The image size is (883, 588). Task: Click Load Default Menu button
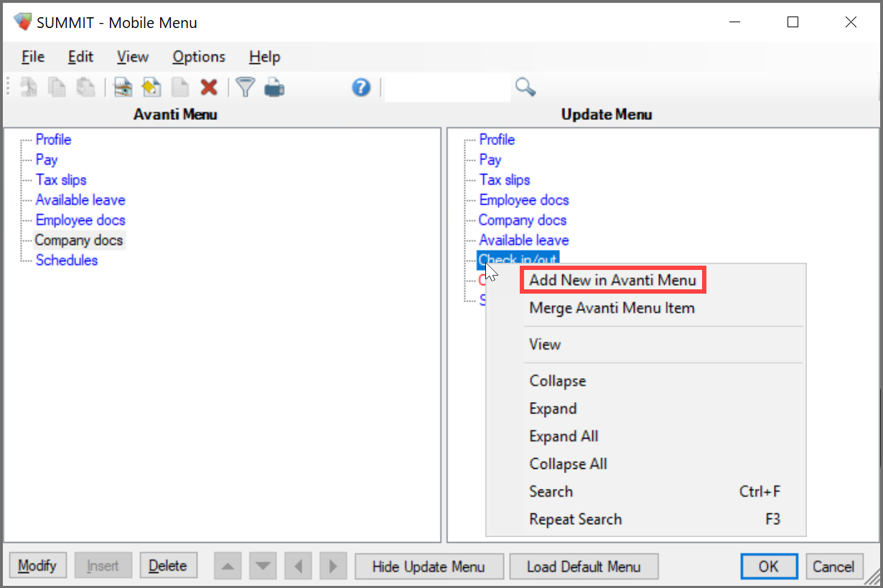tap(584, 566)
